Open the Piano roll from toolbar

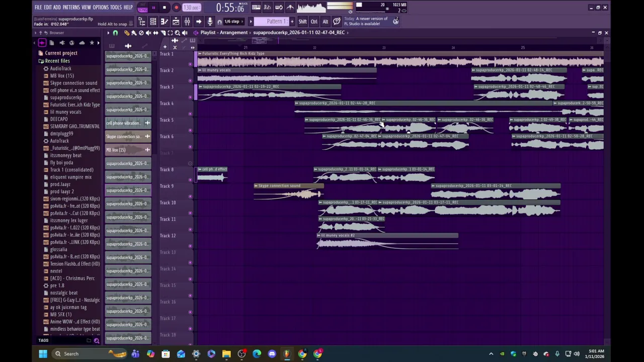[164, 22]
